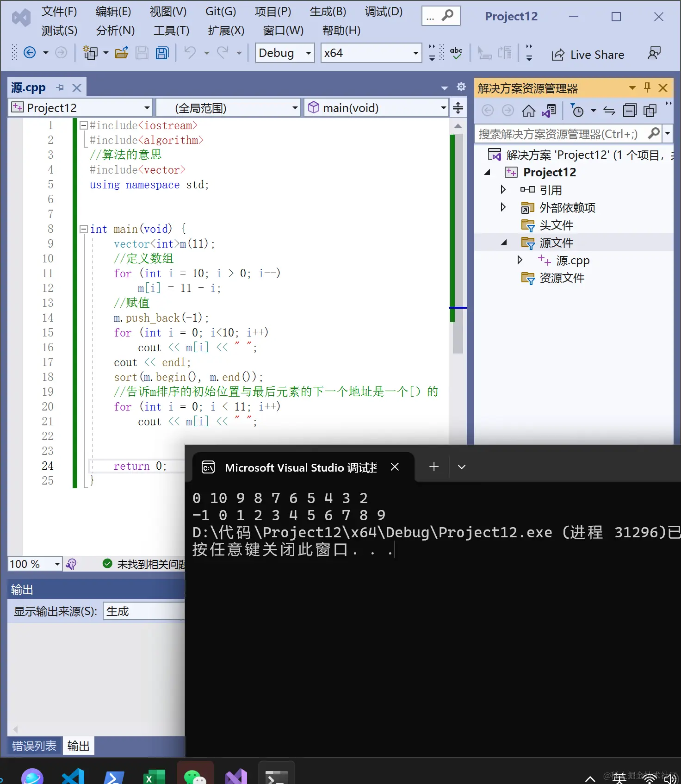Click the Solution Explorer search input field

[561, 134]
